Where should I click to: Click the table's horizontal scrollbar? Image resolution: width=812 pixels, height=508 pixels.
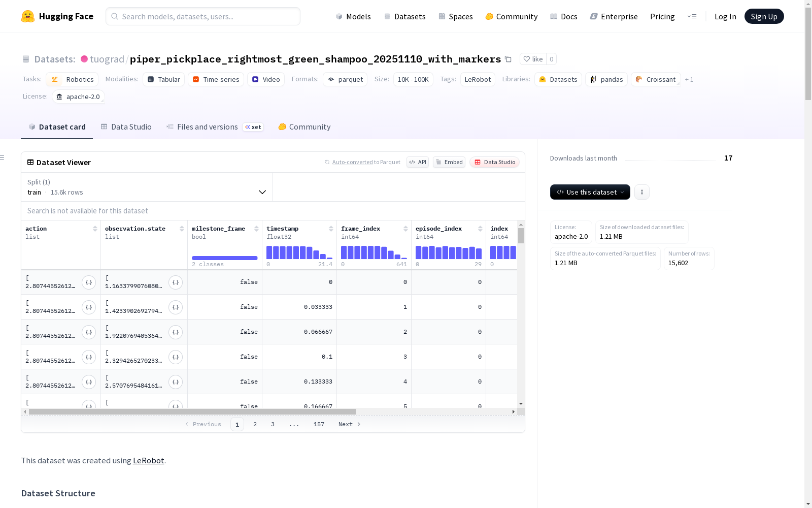point(192,411)
